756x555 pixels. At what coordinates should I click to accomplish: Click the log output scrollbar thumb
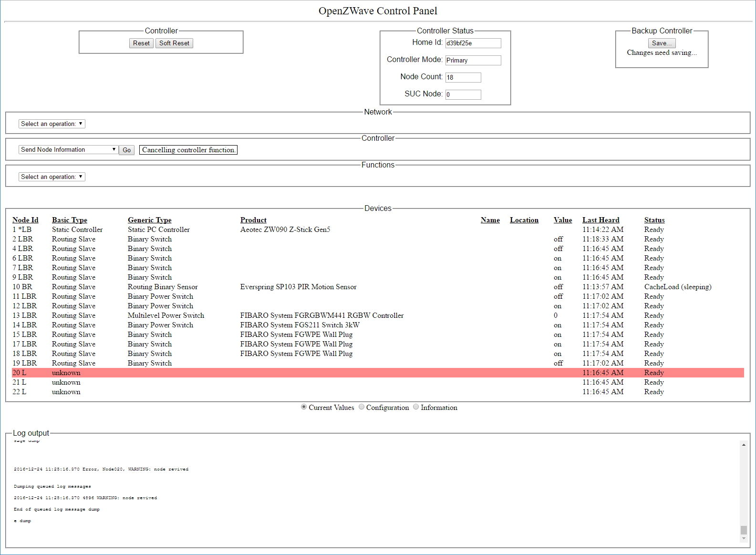[744, 530]
